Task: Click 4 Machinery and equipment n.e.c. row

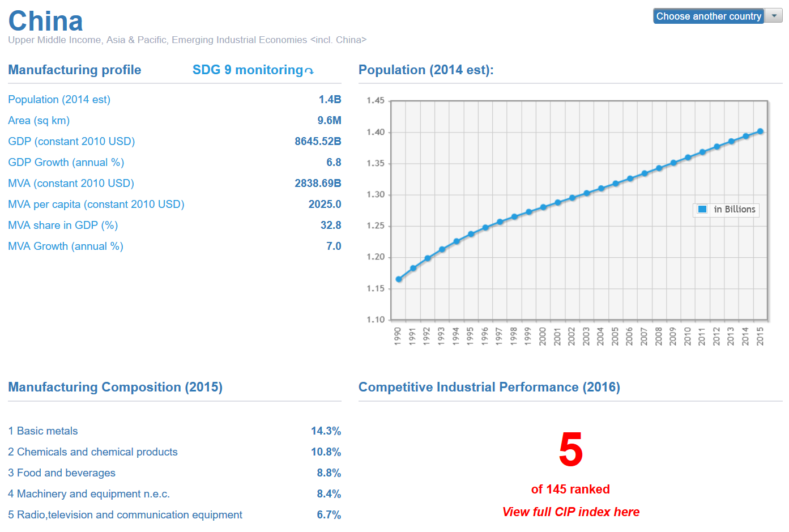Action: click(x=174, y=494)
